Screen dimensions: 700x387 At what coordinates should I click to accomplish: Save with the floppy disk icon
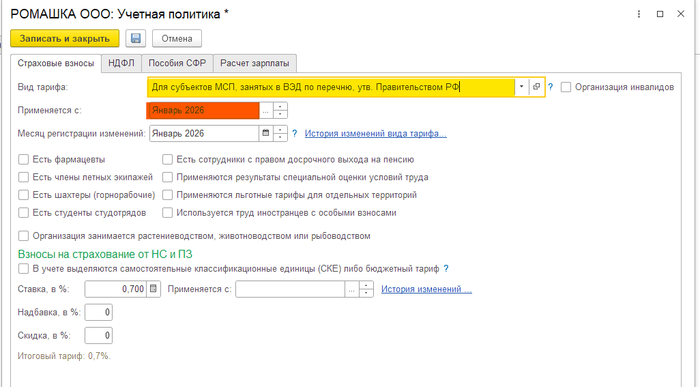point(135,38)
